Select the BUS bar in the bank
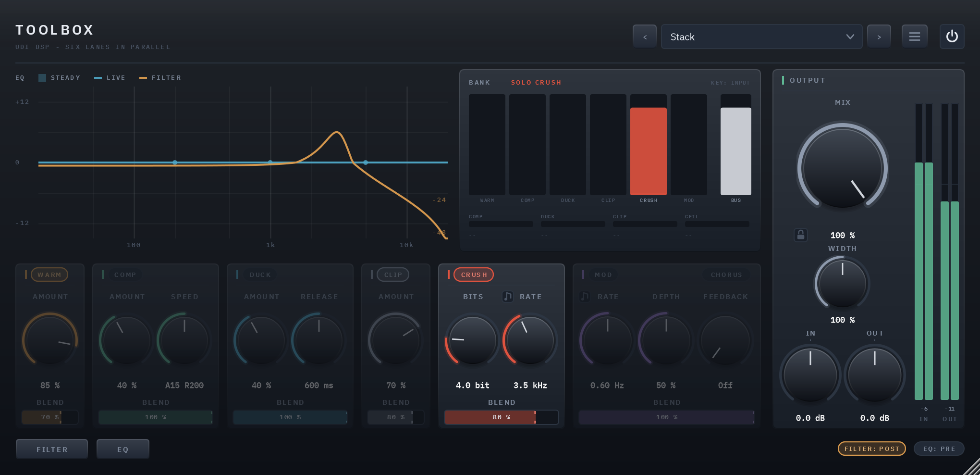Image resolution: width=980 pixels, height=475 pixels. (x=736, y=145)
